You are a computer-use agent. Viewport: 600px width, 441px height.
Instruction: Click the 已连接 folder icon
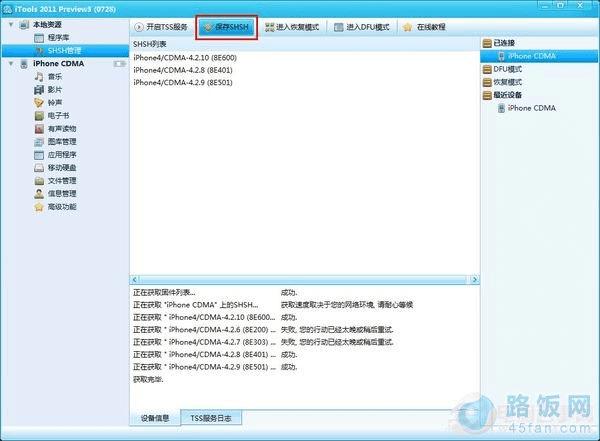click(x=487, y=43)
